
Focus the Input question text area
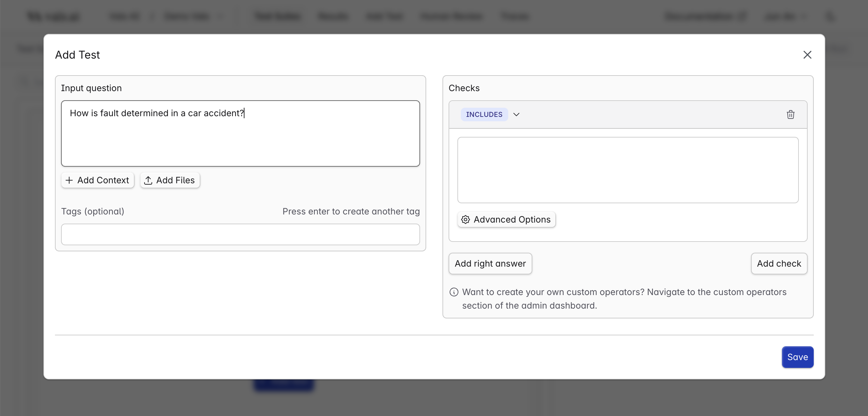[240, 133]
